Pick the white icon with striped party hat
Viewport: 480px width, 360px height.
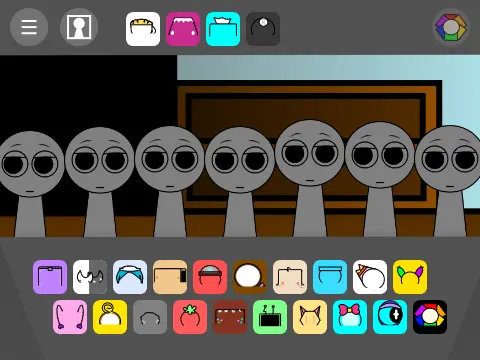(x=370, y=277)
